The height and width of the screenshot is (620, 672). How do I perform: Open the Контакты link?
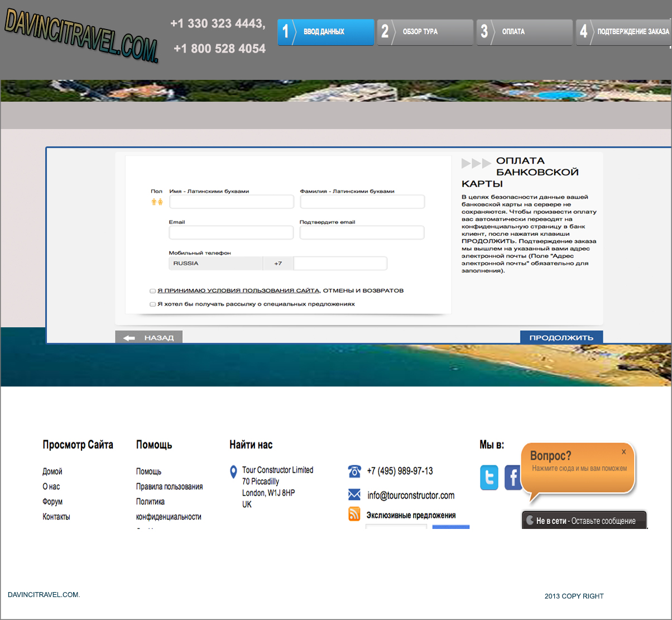[55, 516]
